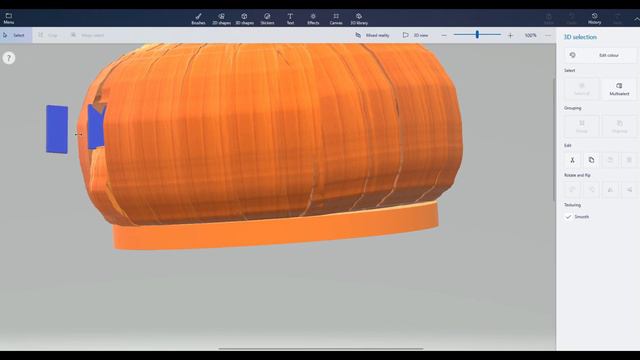This screenshot has height=360, width=640.
Task: Select the orange disc base object
Action: [x=276, y=231]
